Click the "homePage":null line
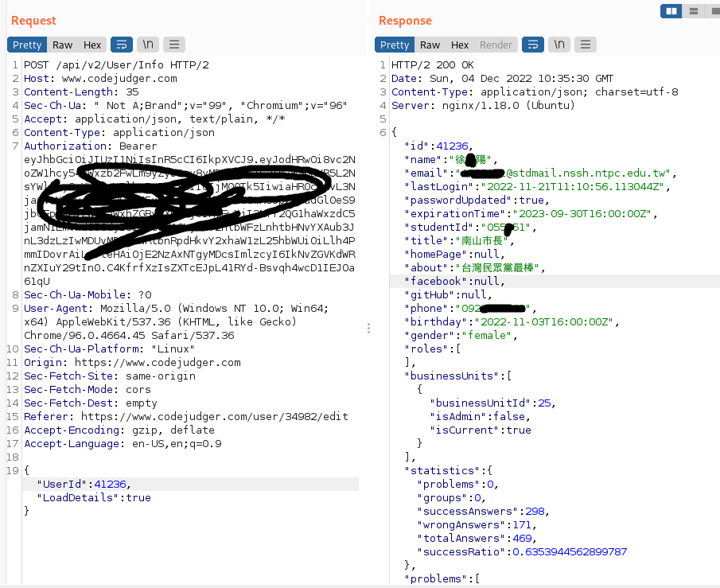The width and height of the screenshot is (720, 588). coord(454,255)
